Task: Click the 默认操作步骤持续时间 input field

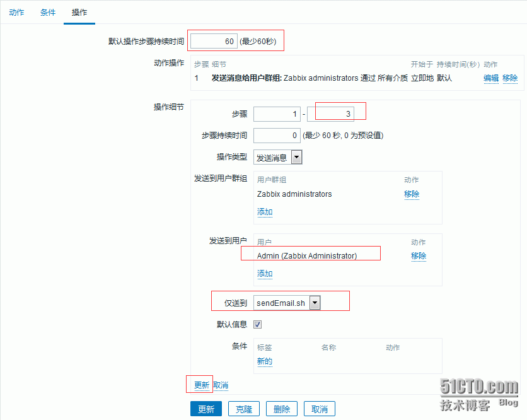Action: [214, 42]
